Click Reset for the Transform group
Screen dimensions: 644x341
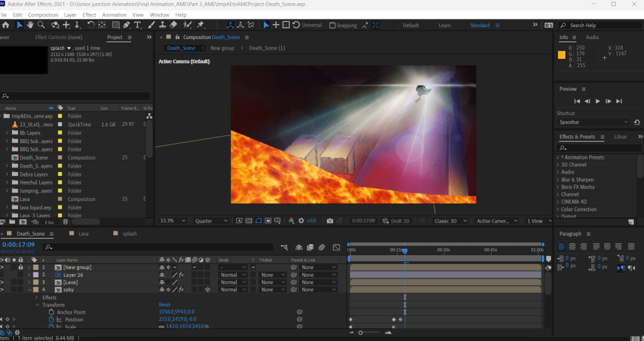point(164,305)
